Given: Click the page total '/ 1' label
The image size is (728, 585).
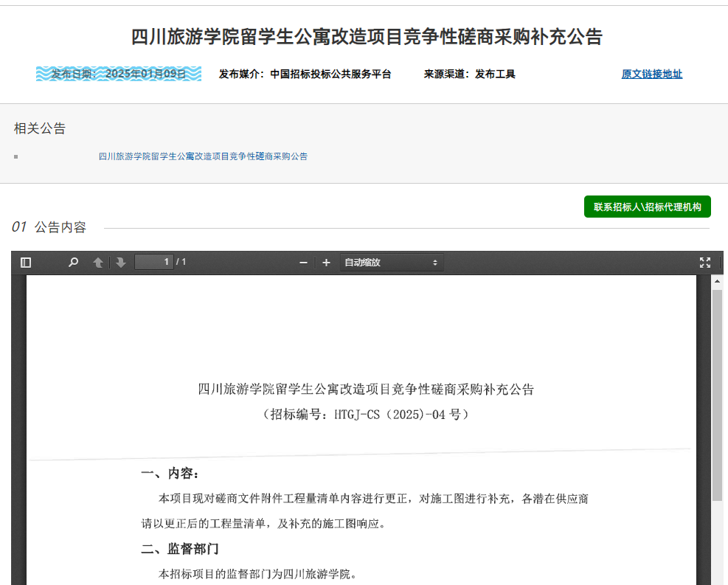Looking at the screenshot, I should click(181, 262).
